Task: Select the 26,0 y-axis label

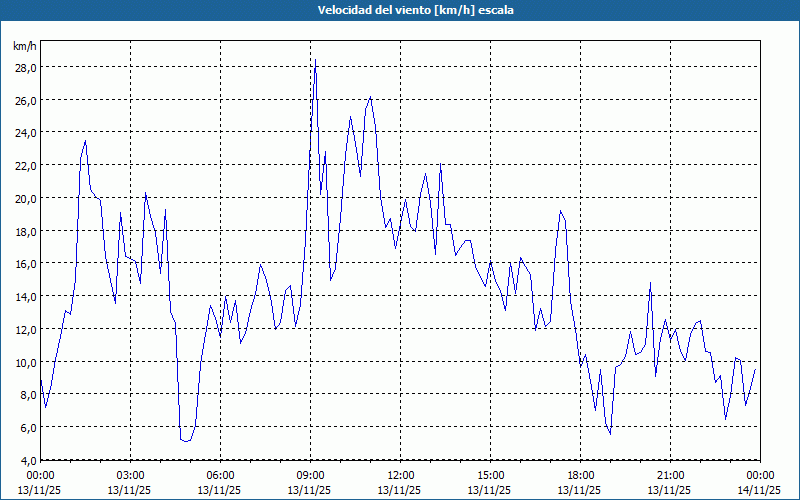Action: tap(25, 100)
